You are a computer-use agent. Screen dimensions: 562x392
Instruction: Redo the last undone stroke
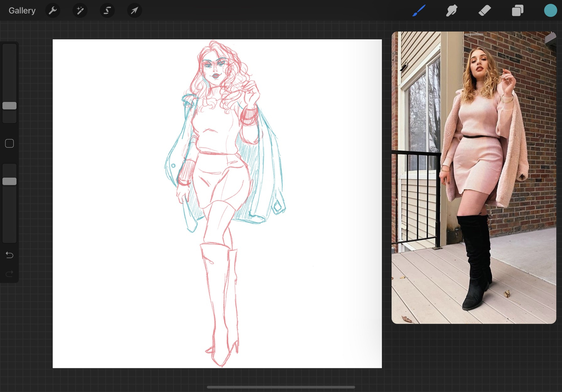9,274
